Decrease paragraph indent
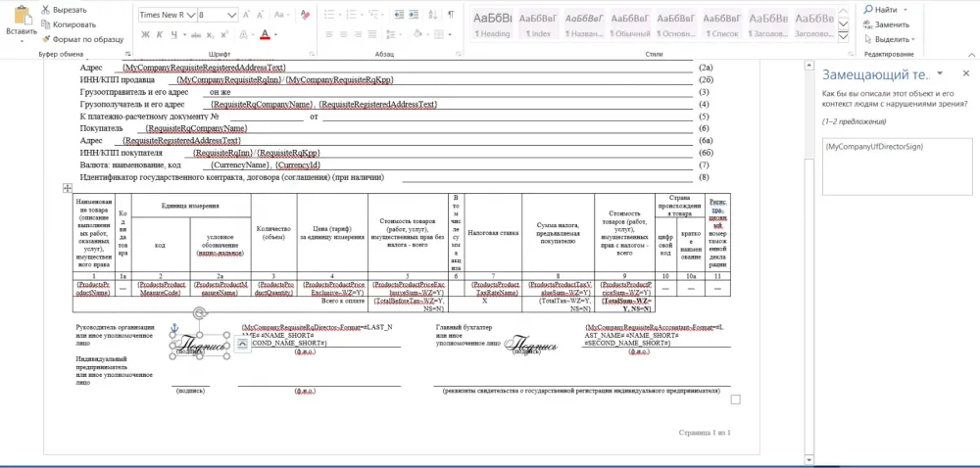The width and height of the screenshot is (980, 468). [x=400, y=15]
